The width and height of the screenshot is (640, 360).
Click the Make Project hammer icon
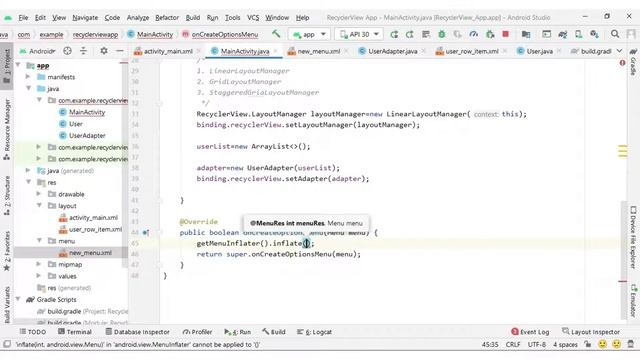point(276,34)
